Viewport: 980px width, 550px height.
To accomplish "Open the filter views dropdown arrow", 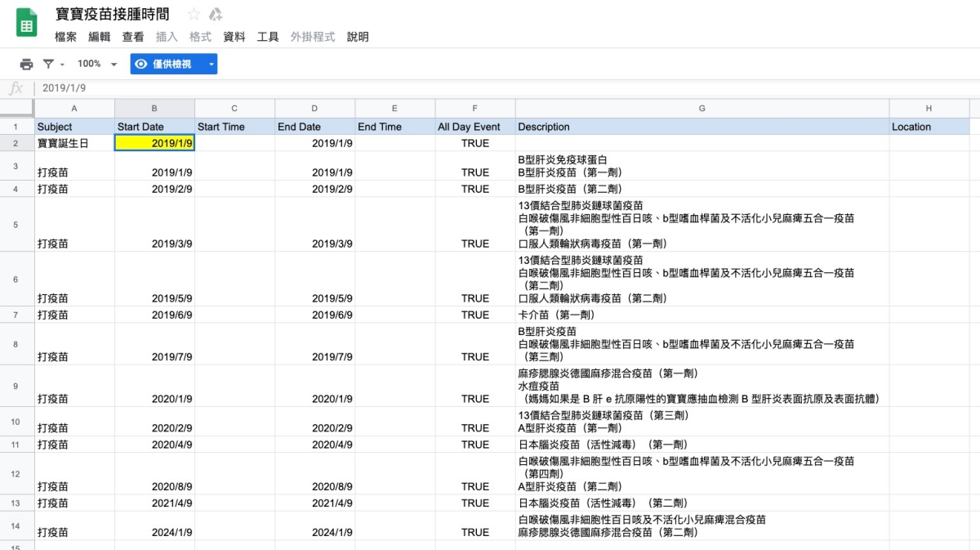I will click(62, 65).
